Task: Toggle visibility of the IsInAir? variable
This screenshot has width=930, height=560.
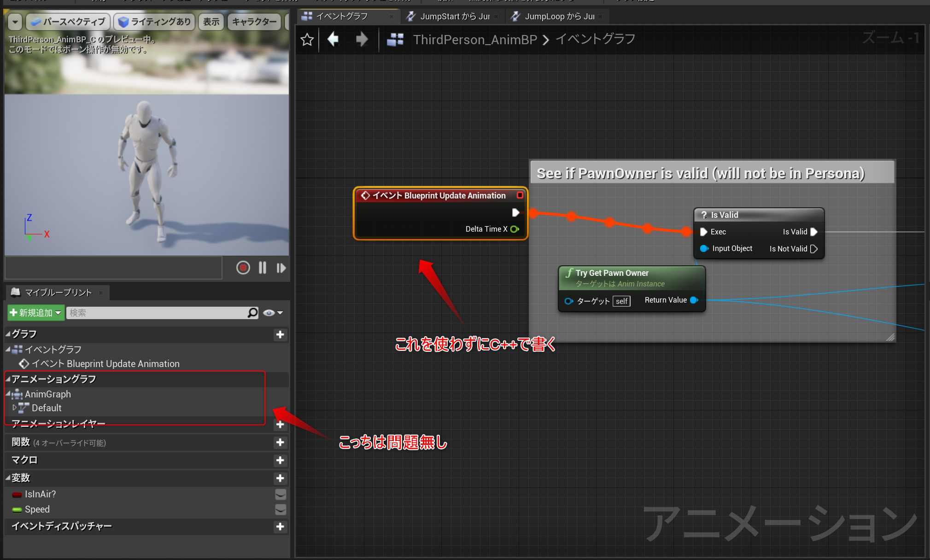Action: click(x=281, y=494)
